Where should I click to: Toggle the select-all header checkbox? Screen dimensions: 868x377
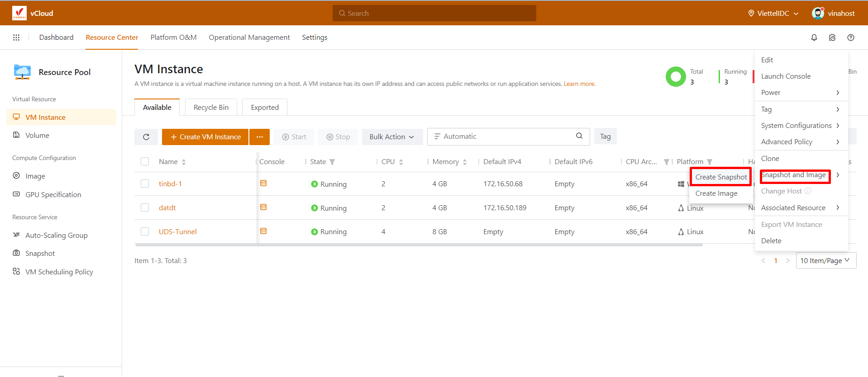point(145,161)
